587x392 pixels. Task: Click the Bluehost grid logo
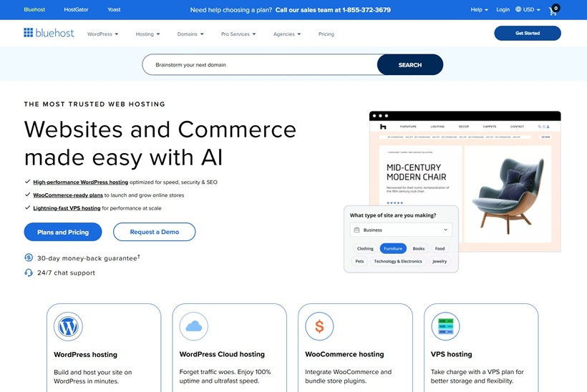click(28, 32)
